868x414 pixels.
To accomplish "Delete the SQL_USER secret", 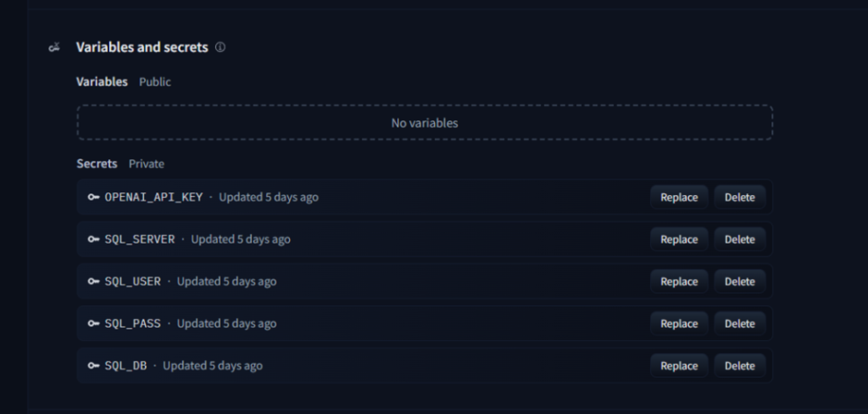I will 740,282.
